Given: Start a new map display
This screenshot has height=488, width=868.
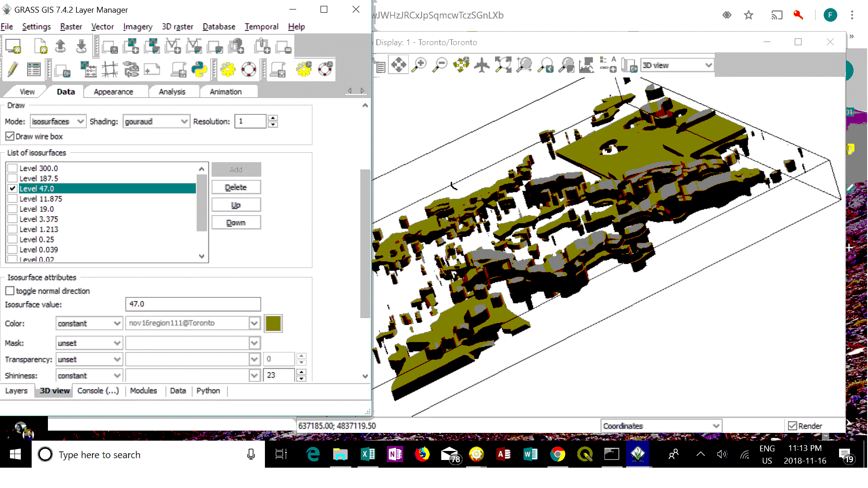Looking at the screenshot, I should click(x=13, y=47).
